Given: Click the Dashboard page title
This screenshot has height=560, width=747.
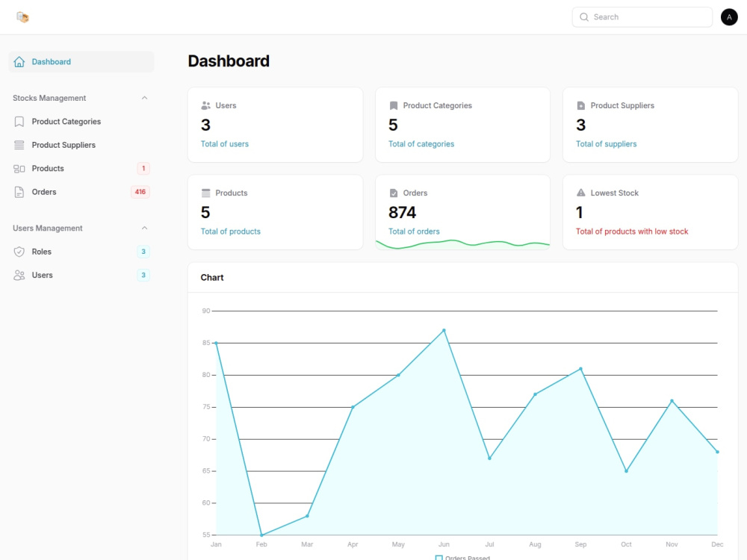Looking at the screenshot, I should (x=229, y=61).
